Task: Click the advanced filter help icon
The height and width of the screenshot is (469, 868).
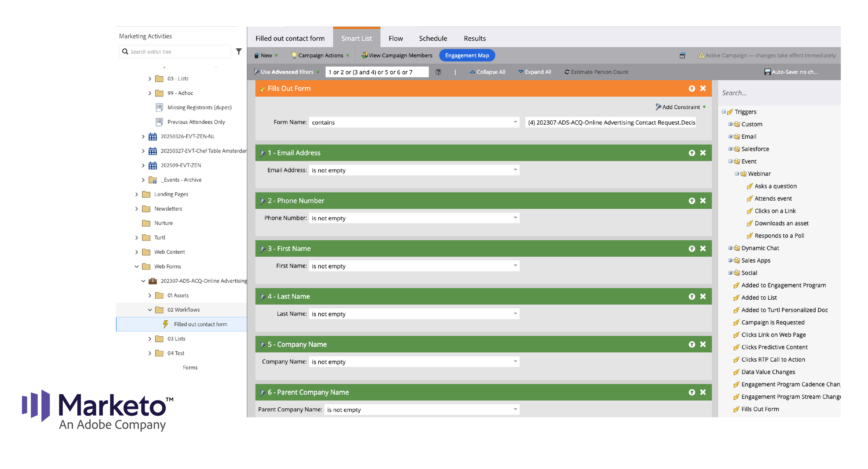Action: click(438, 72)
